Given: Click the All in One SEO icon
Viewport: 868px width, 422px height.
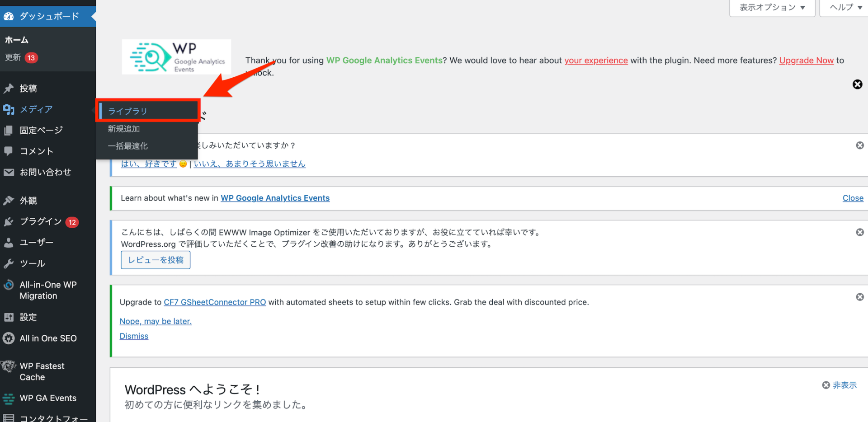Looking at the screenshot, I should pos(9,338).
